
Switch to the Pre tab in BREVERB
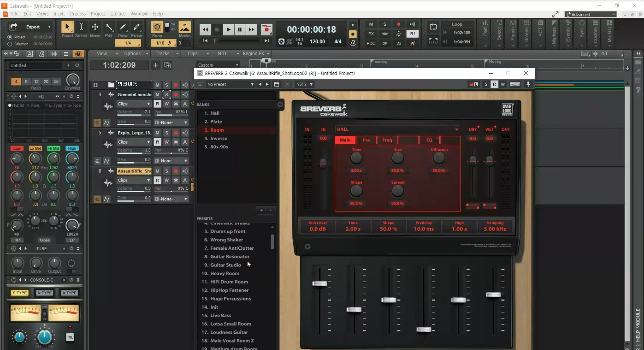coord(366,140)
